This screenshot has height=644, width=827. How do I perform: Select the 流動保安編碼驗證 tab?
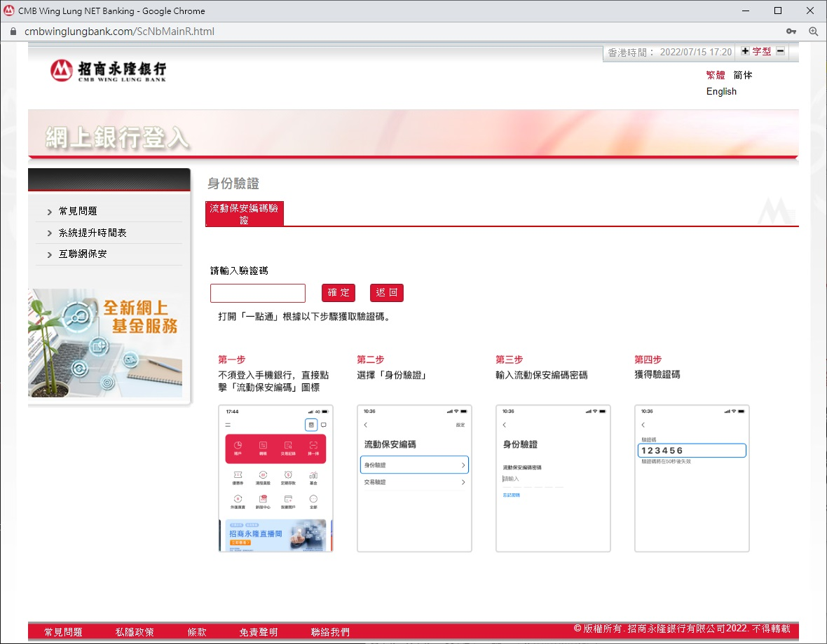pyautogui.click(x=244, y=214)
